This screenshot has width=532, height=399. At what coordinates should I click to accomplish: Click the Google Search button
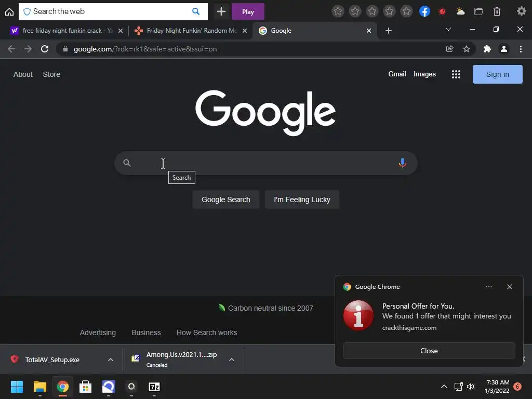click(225, 199)
